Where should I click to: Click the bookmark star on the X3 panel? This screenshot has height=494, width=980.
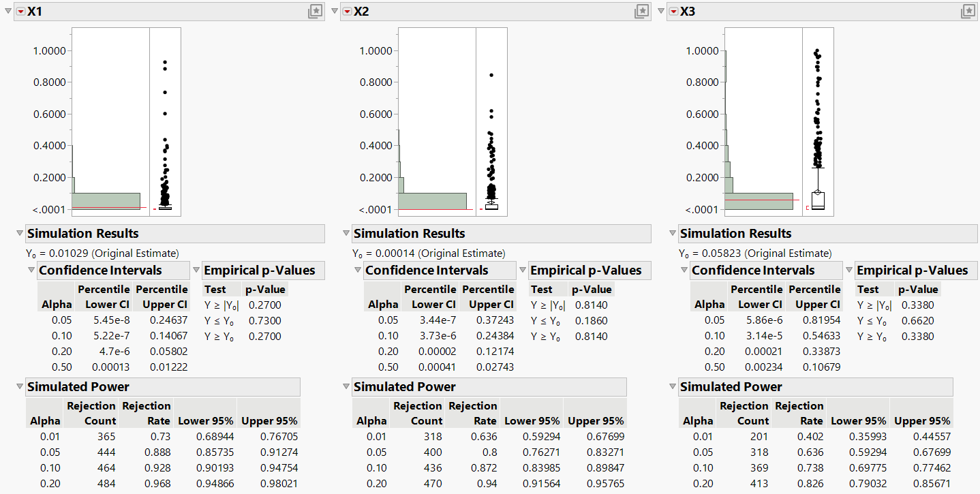pos(968,11)
